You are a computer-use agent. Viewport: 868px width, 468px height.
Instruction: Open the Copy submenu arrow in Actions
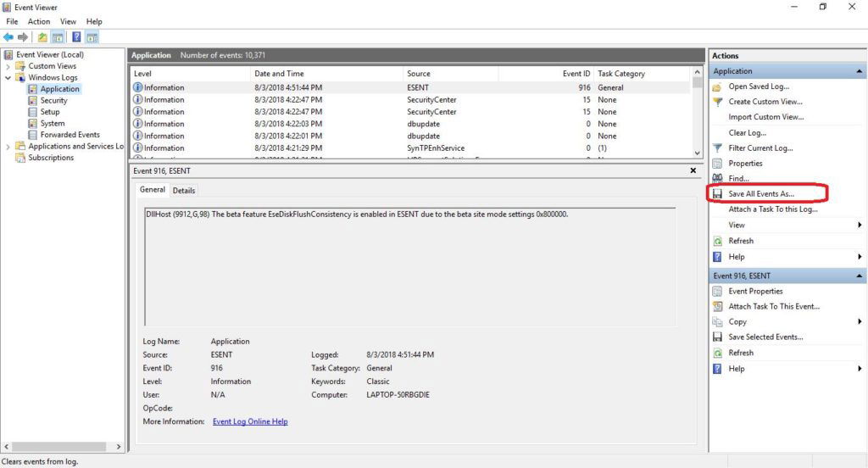click(860, 322)
